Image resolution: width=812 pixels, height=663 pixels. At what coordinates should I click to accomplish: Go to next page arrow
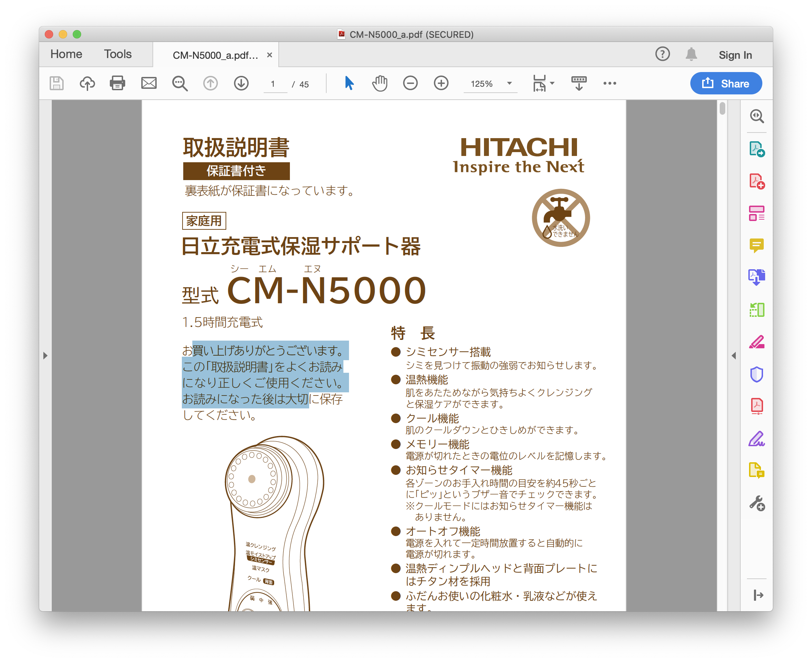pyautogui.click(x=241, y=83)
